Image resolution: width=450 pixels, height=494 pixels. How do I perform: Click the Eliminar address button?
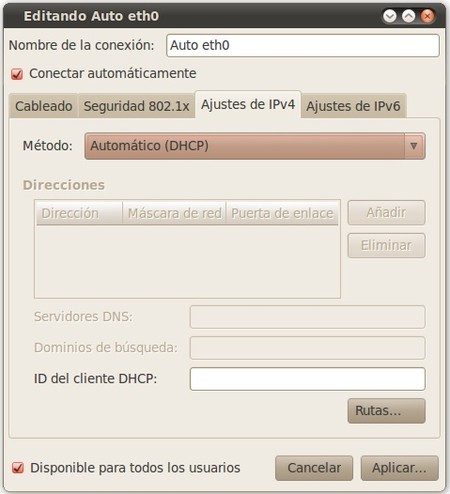[387, 245]
